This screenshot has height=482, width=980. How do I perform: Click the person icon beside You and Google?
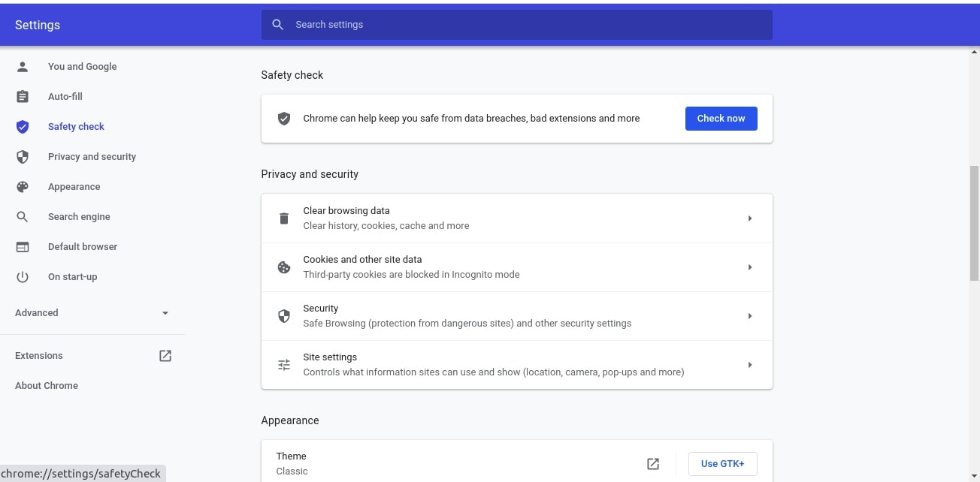click(x=23, y=67)
